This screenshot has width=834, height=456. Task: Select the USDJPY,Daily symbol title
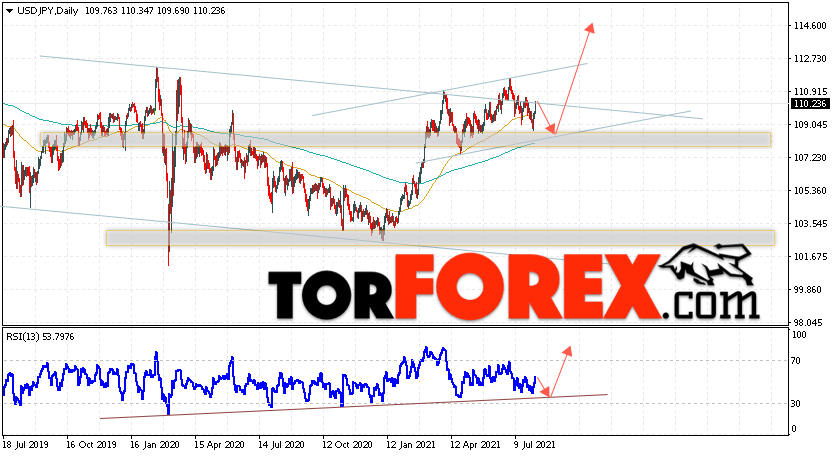(47, 11)
